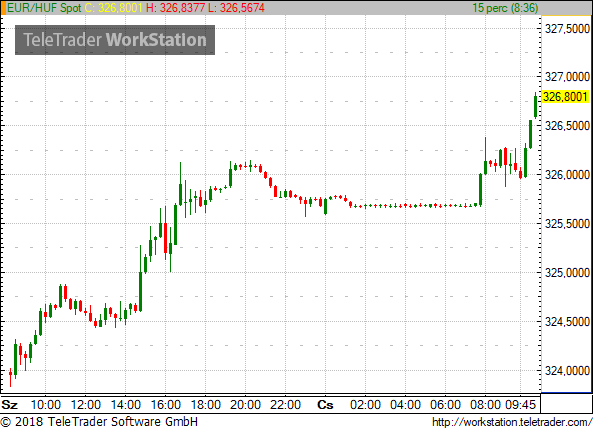
Task: Click the 04:00 time axis label
Action: click(x=405, y=405)
